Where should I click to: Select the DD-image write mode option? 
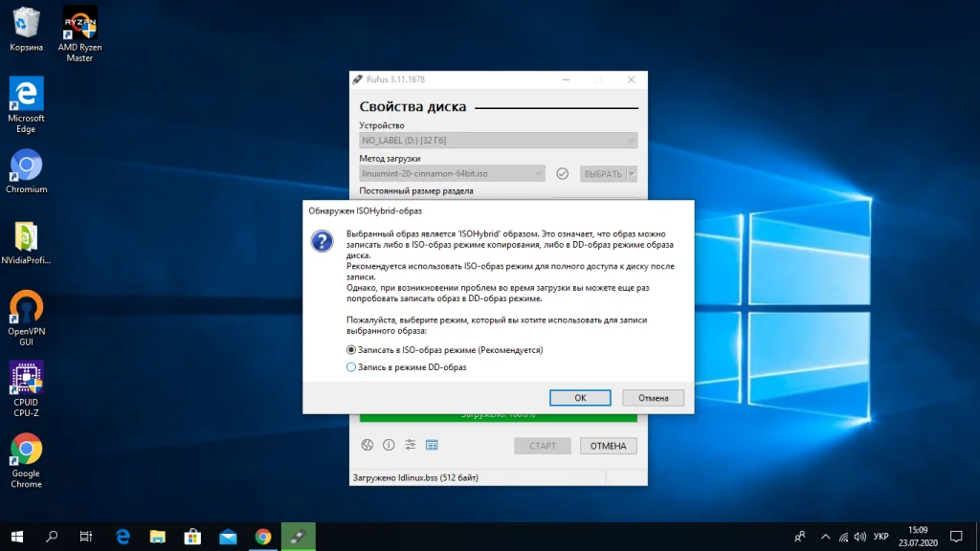pos(351,367)
